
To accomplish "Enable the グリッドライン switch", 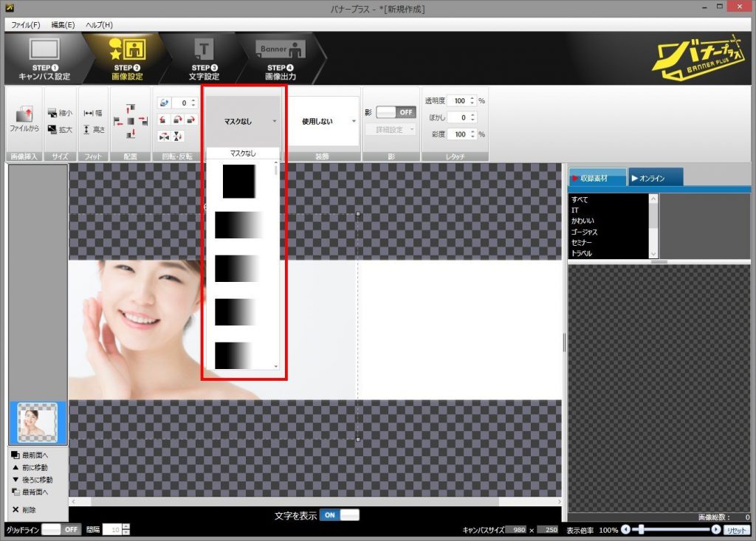I will pos(61,529).
